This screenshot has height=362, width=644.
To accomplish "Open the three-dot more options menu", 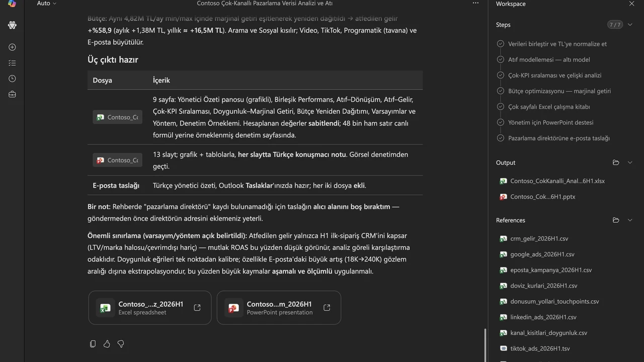I will click(475, 4).
